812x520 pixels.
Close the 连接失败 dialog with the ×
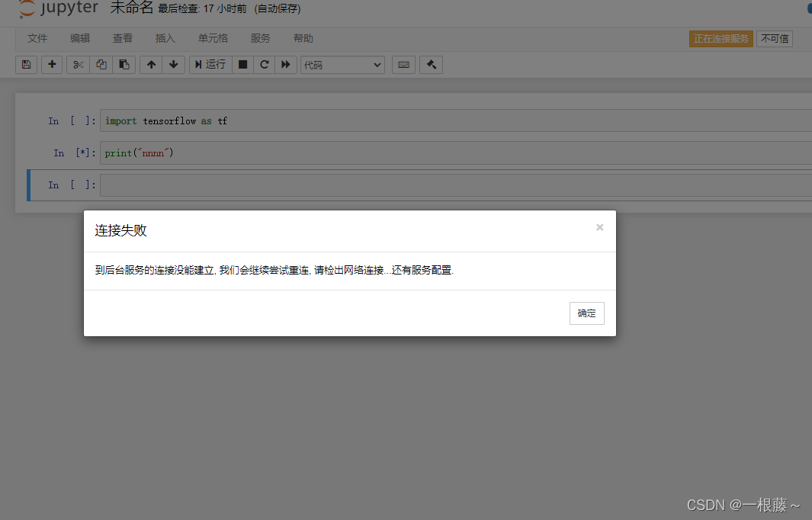click(x=599, y=226)
